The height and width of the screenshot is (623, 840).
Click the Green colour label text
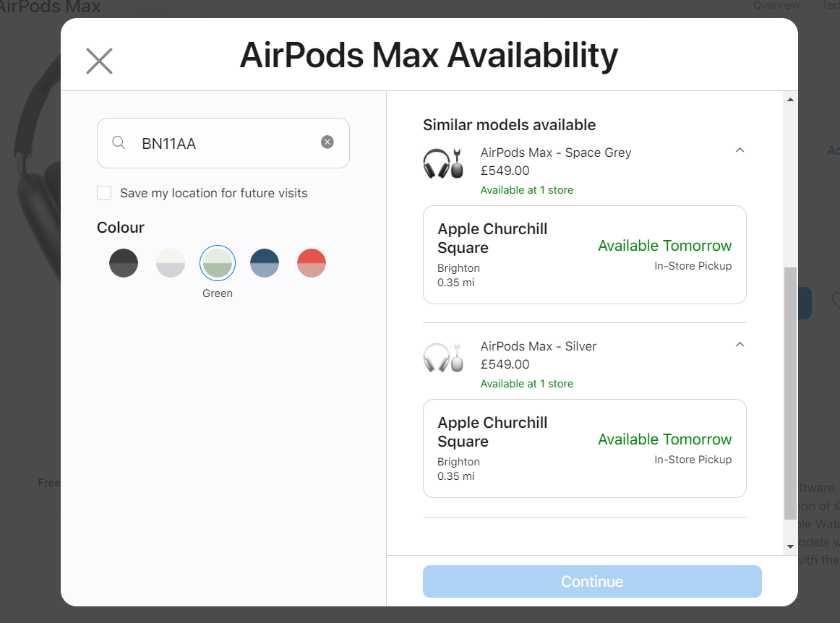[x=218, y=293]
